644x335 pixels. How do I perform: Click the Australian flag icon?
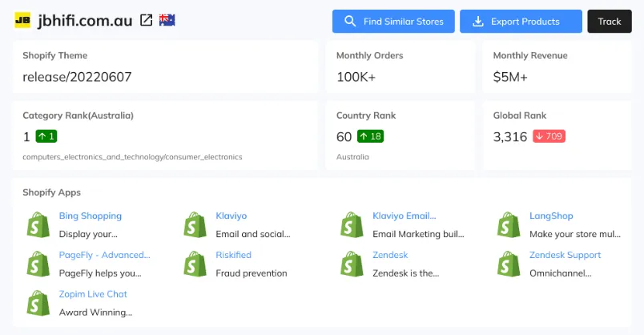click(167, 20)
